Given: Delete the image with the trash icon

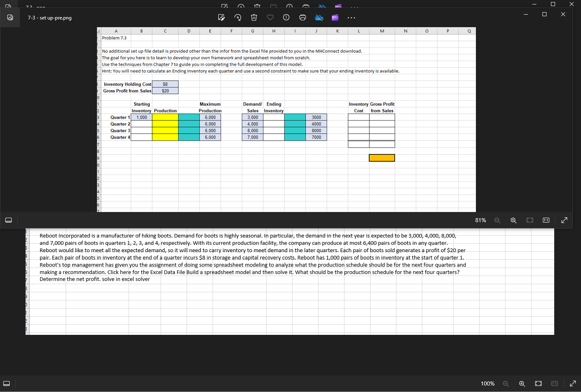Looking at the screenshot, I should 254,17.
